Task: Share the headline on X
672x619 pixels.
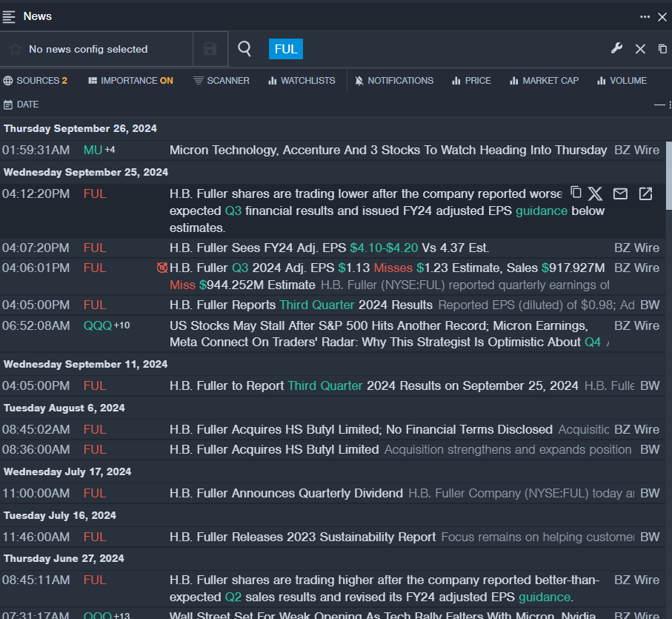Action: point(596,193)
